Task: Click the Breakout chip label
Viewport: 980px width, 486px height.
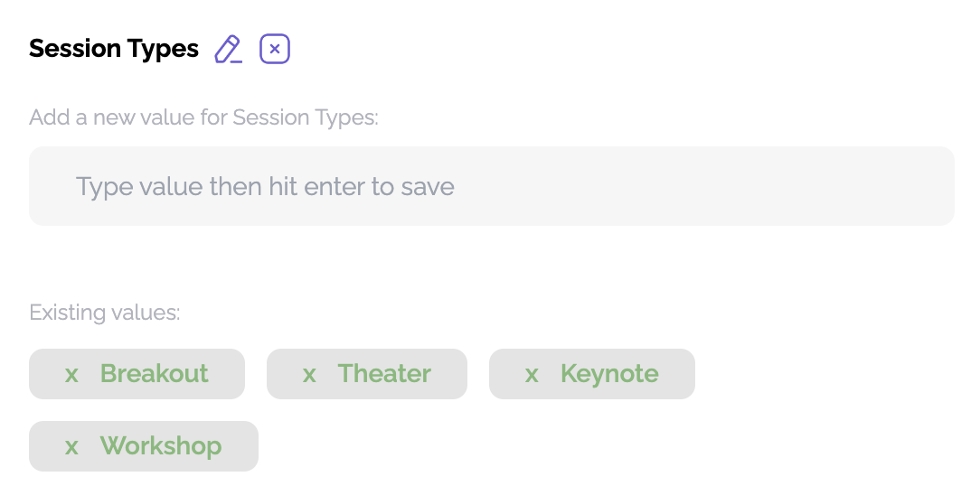Action: pyautogui.click(x=155, y=374)
